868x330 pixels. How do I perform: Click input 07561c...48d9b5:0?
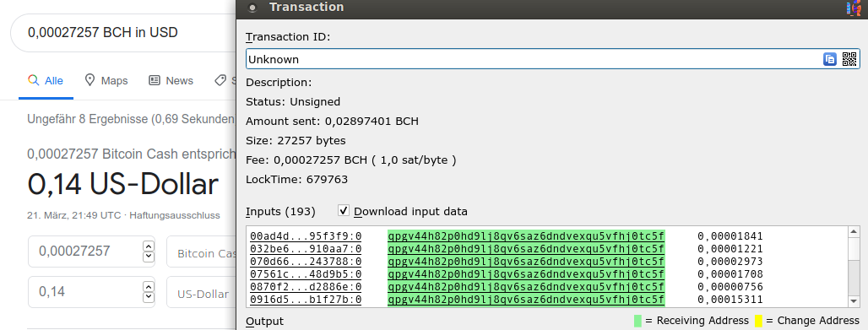306,274
